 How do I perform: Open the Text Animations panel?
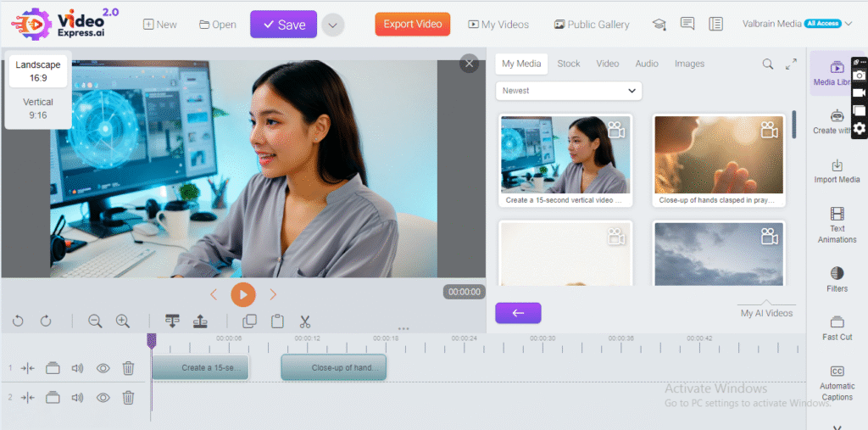pos(837,226)
